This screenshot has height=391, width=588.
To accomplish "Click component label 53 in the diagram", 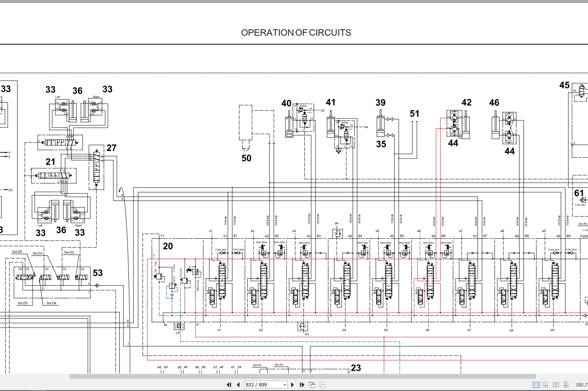I will click(x=98, y=273).
